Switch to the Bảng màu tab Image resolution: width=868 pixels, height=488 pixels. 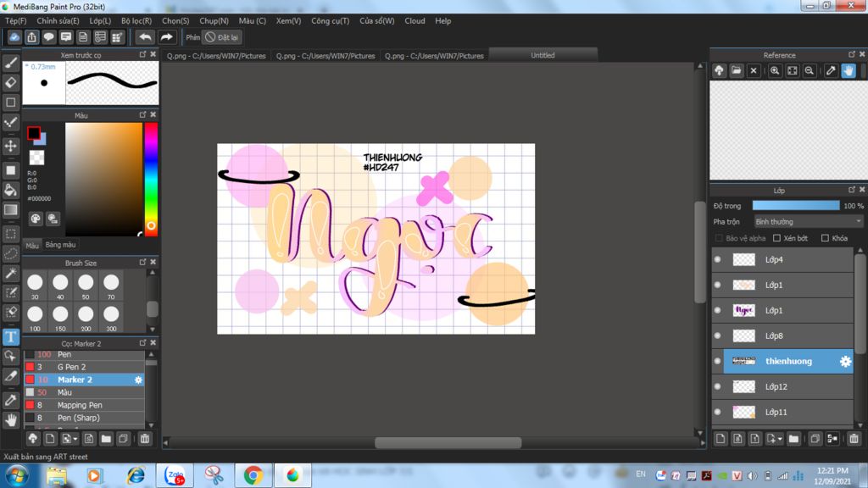click(60, 245)
